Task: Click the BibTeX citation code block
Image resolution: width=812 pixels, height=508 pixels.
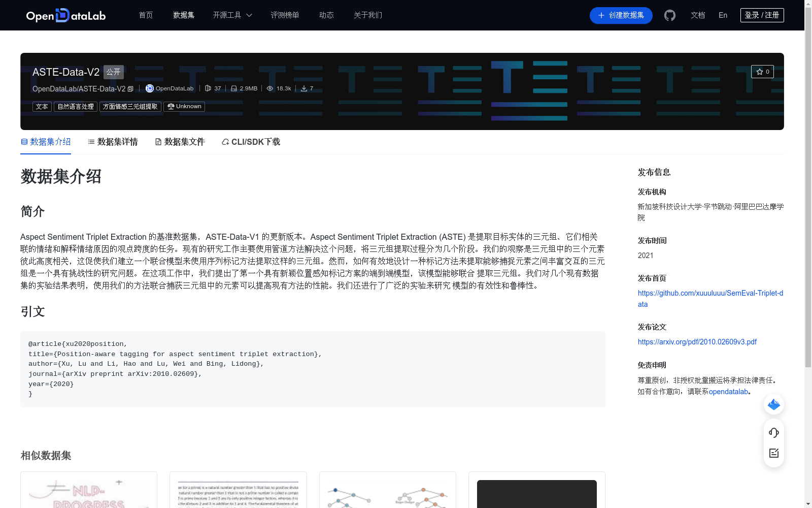Action: coord(313,369)
